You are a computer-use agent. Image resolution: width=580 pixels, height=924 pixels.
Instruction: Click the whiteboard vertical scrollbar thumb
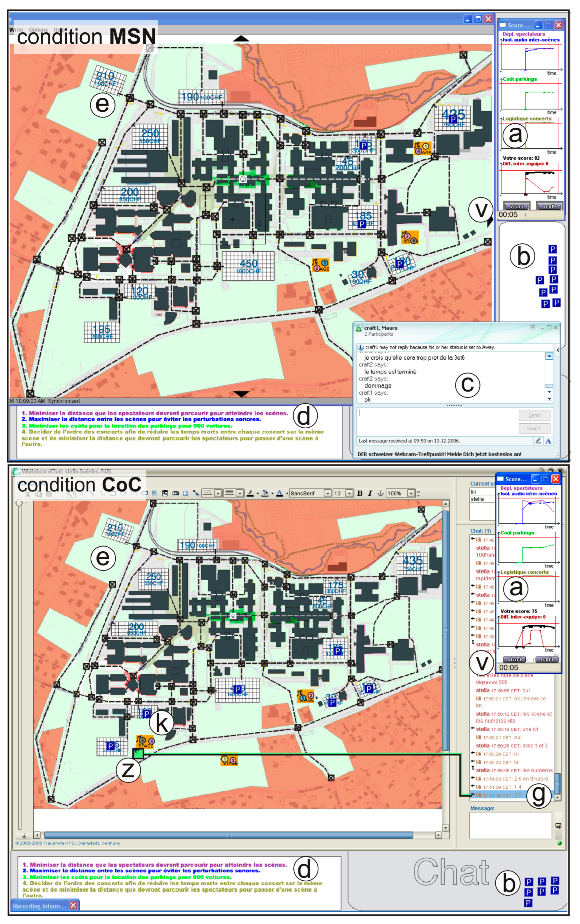click(x=445, y=630)
